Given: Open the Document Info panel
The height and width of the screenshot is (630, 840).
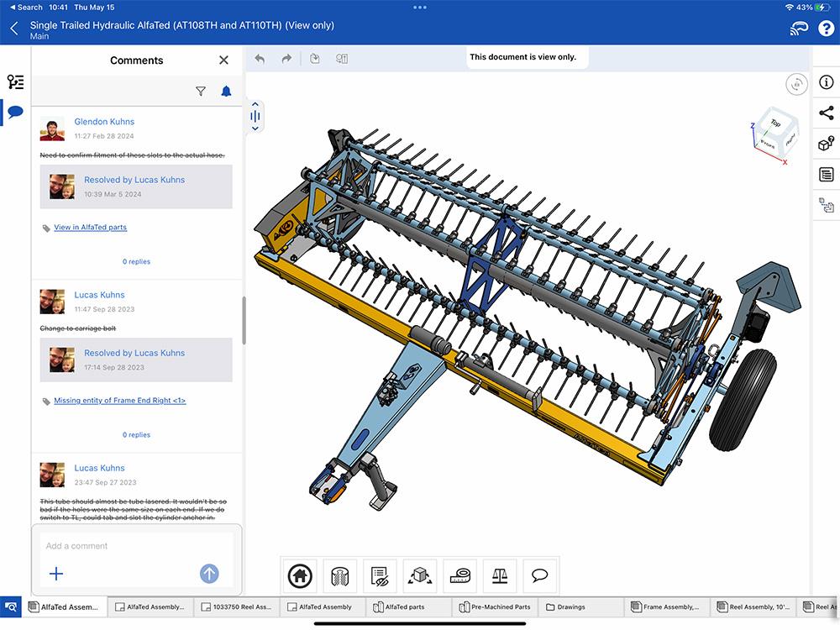Looking at the screenshot, I should tap(827, 82).
